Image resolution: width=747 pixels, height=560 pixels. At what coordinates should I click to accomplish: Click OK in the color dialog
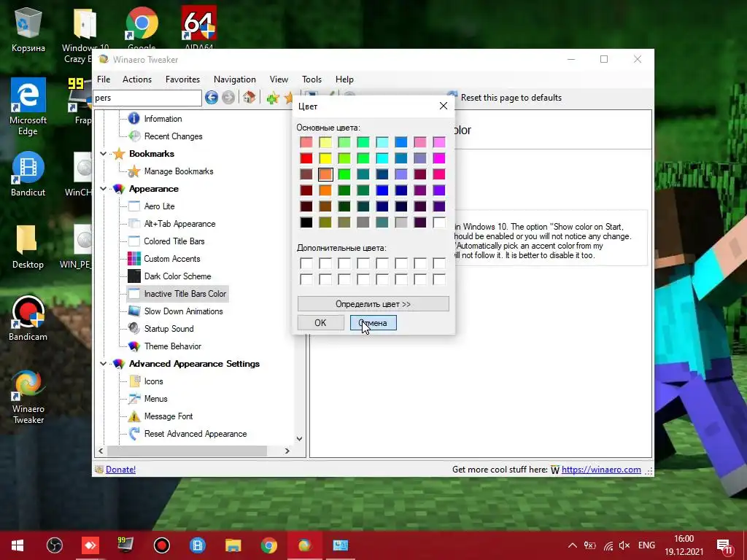[x=321, y=323]
